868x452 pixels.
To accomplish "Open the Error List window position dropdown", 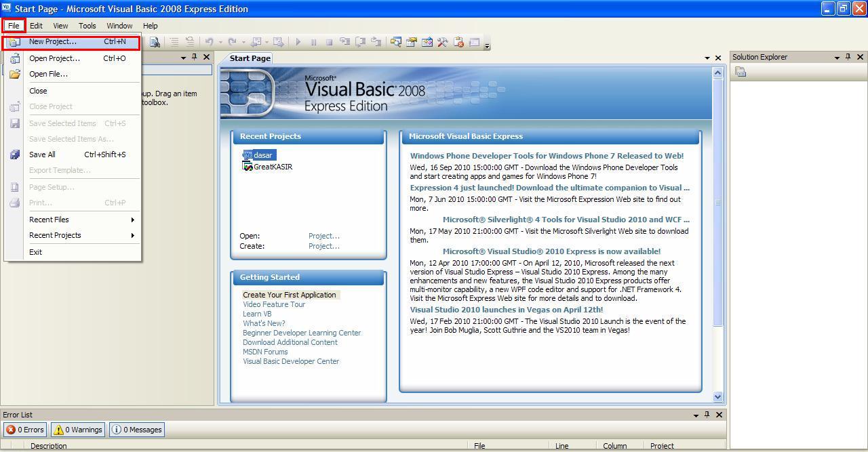I will click(696, 415).
